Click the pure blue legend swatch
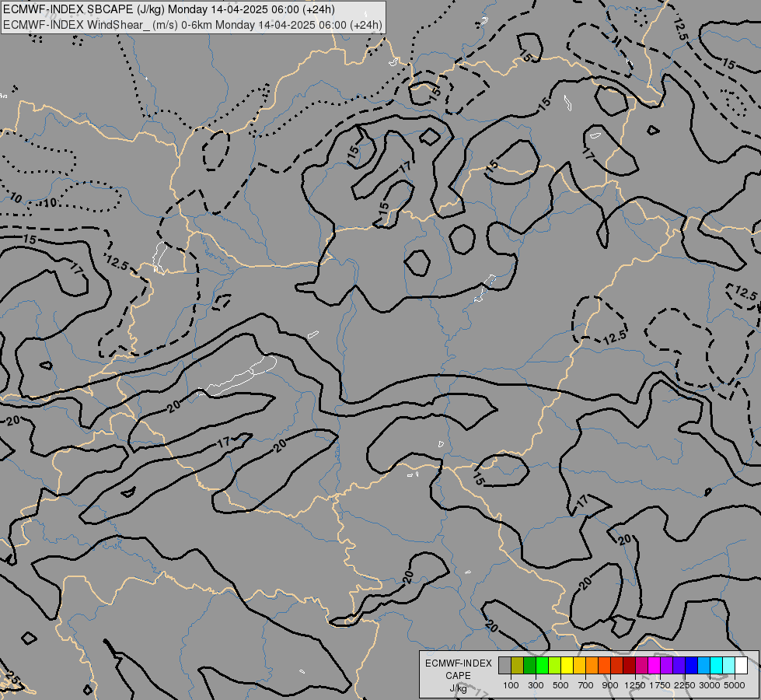This screenshot has width=761, height=700. pyautogui.click(x=692, y=666)
